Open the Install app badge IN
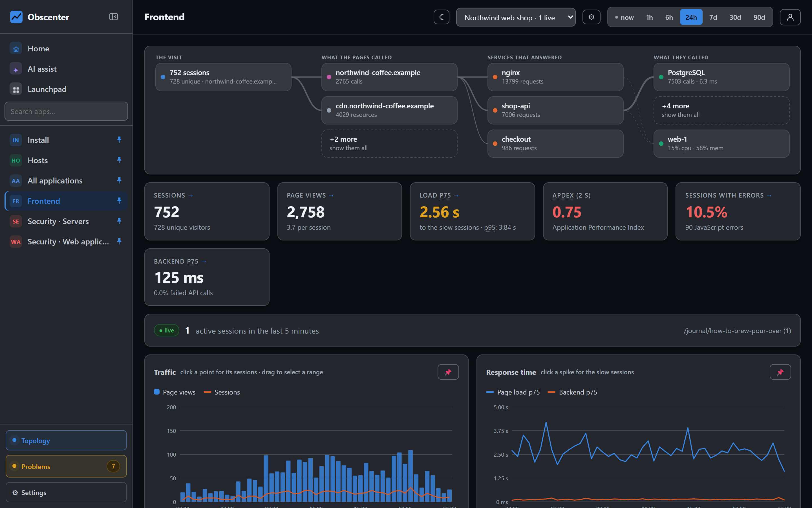812x508 pixels. (x=16, y=140)
